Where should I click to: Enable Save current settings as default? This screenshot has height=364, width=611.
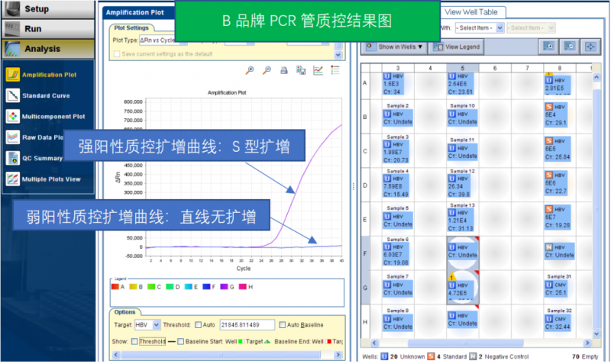coord(117,54)
